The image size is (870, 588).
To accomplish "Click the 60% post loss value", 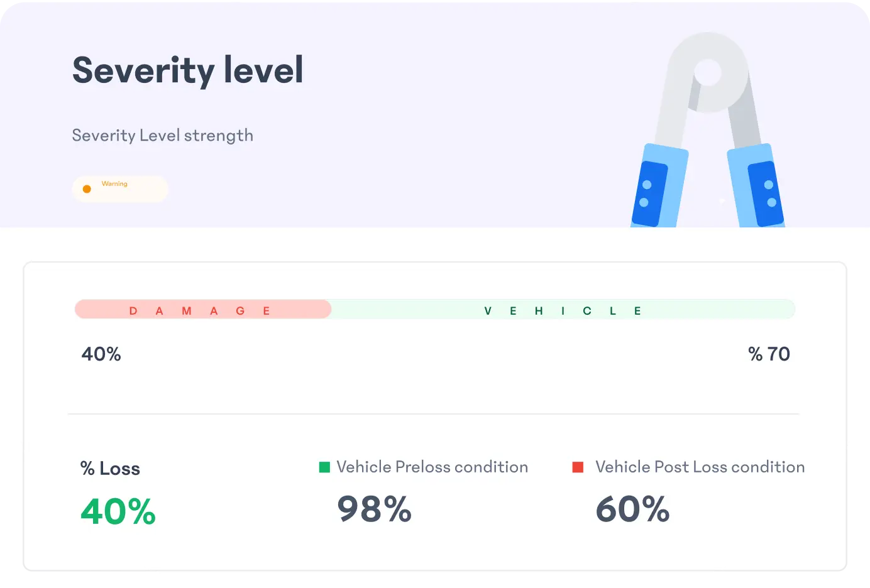I will [x=632, y=509].
